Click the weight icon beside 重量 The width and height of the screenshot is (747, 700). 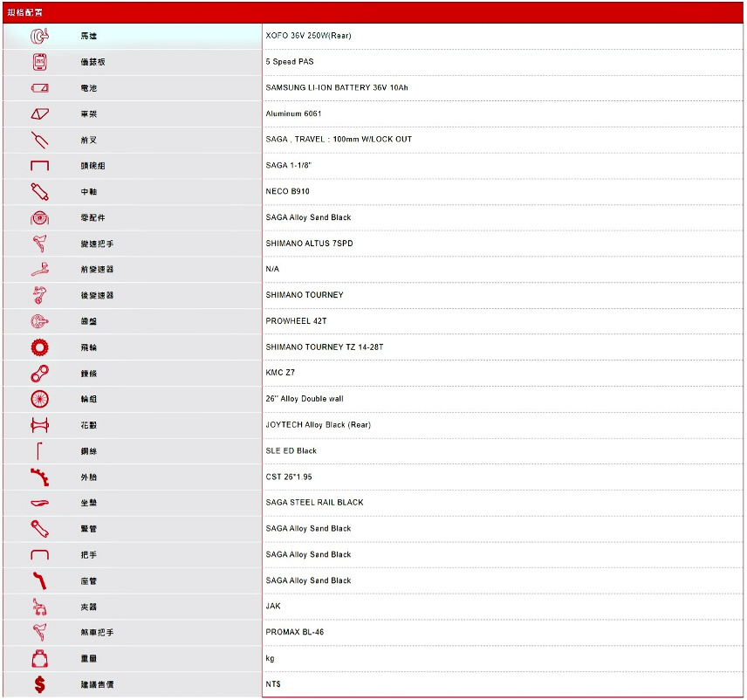39,659
